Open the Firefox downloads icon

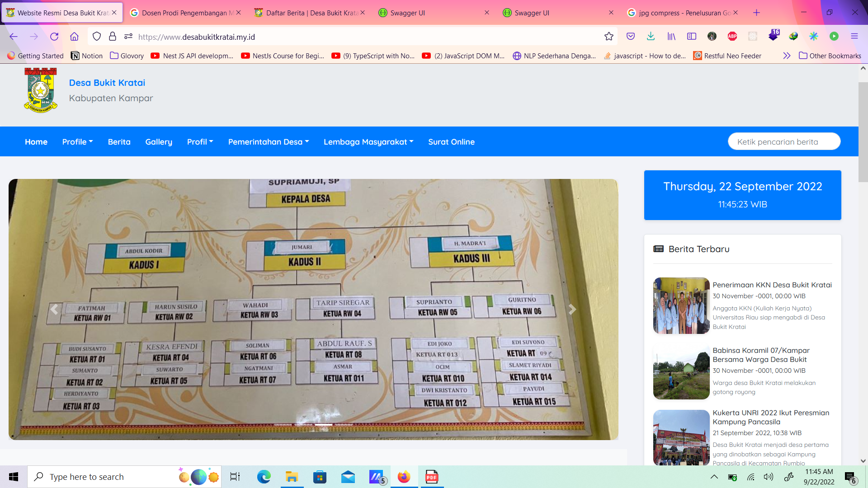[x=651, y=37]
